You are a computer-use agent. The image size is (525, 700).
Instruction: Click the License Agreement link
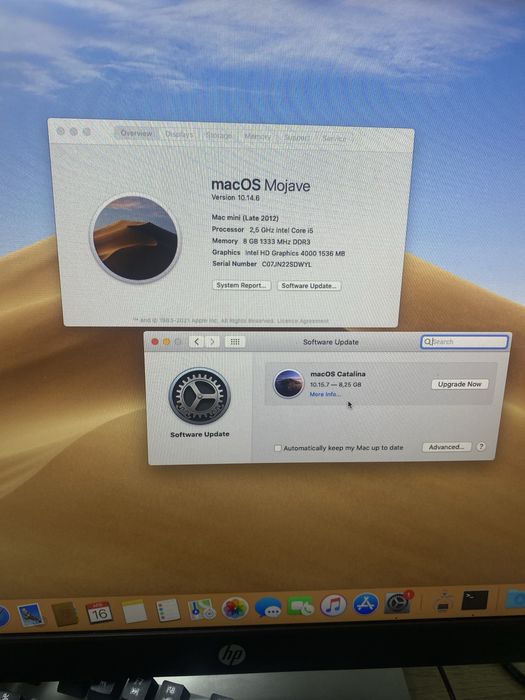tap(302, 321)
